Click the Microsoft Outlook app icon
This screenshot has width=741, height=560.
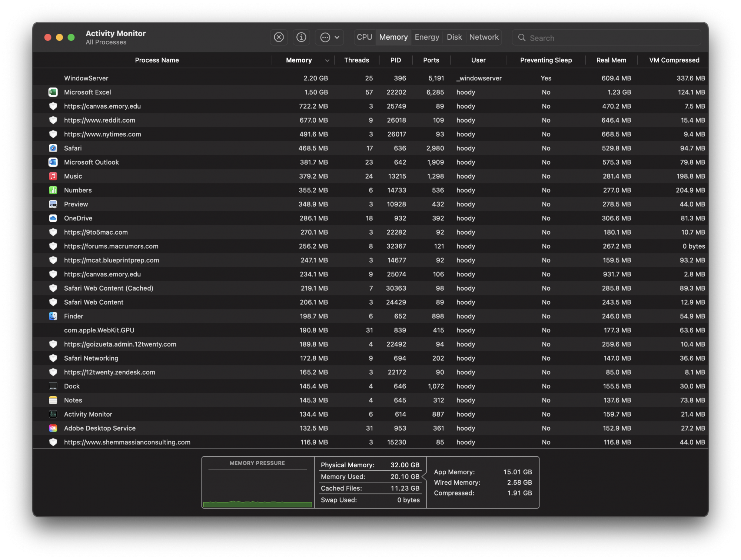(x=53, y=162)
